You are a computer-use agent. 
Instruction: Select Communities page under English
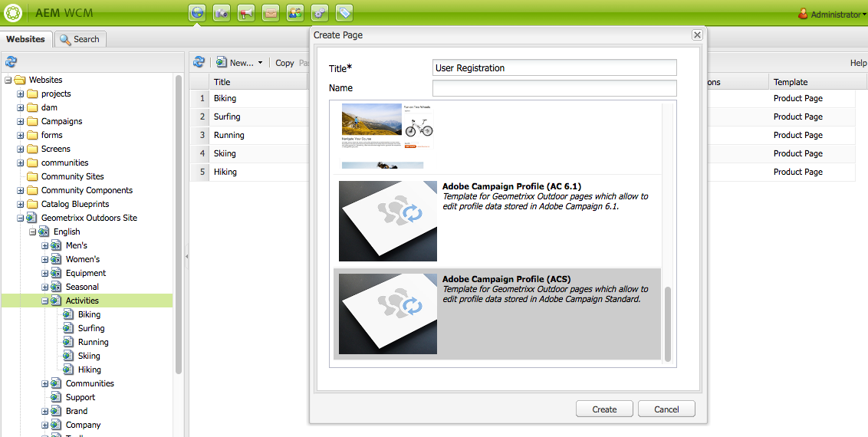click(x=90, y=384)
